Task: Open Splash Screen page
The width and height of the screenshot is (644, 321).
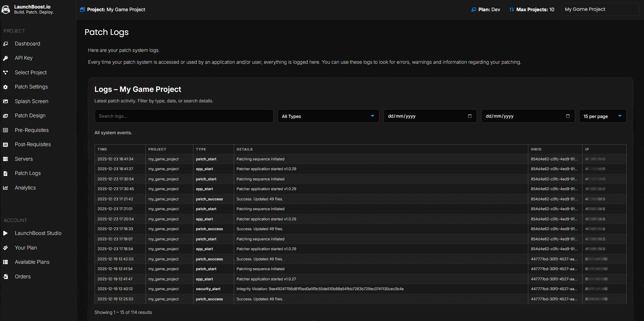Action: coord(32,101)
